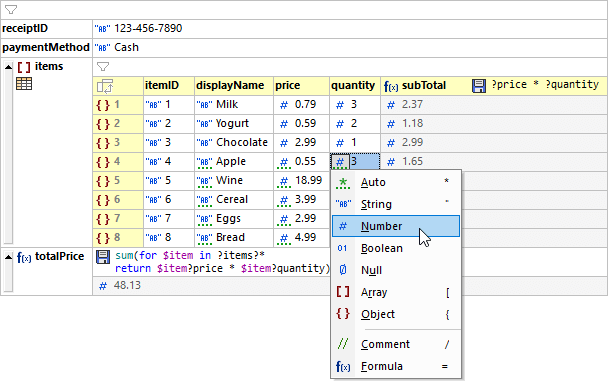This screenshot has width=608, height=382.
Task: Collapse the totalPrice node
Action: tap(9, 257)
